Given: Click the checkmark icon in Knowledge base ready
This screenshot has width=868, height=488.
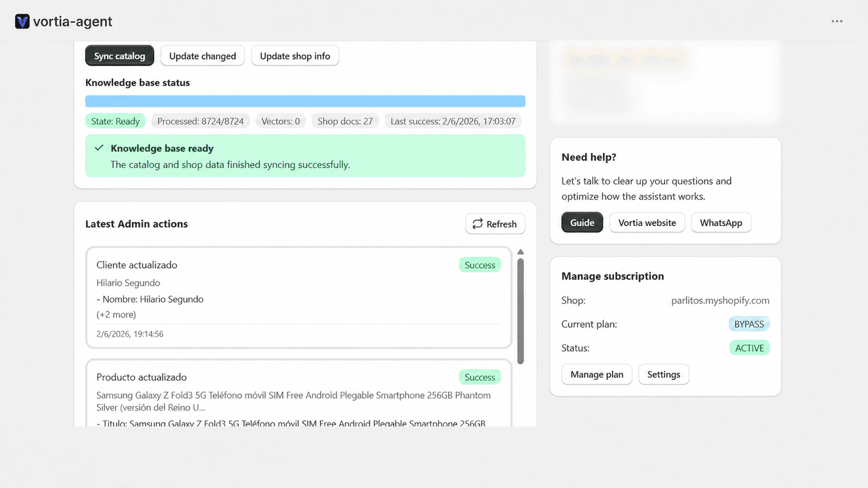Looking at the screenshot, I should tap(99, 148).
